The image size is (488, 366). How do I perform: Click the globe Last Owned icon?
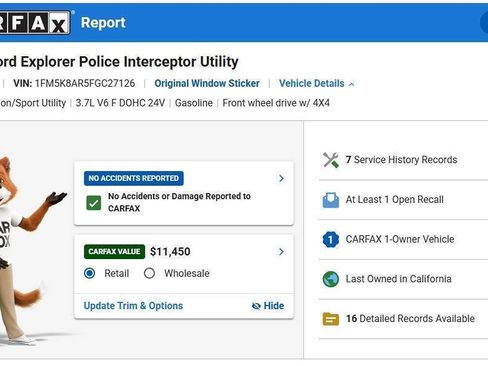tap(331, 279)
